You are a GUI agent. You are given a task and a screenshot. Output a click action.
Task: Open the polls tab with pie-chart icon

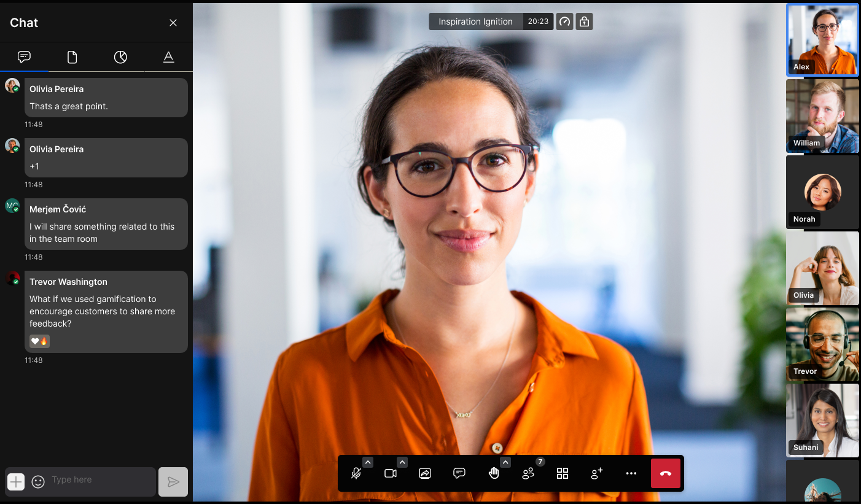(120, 57)
